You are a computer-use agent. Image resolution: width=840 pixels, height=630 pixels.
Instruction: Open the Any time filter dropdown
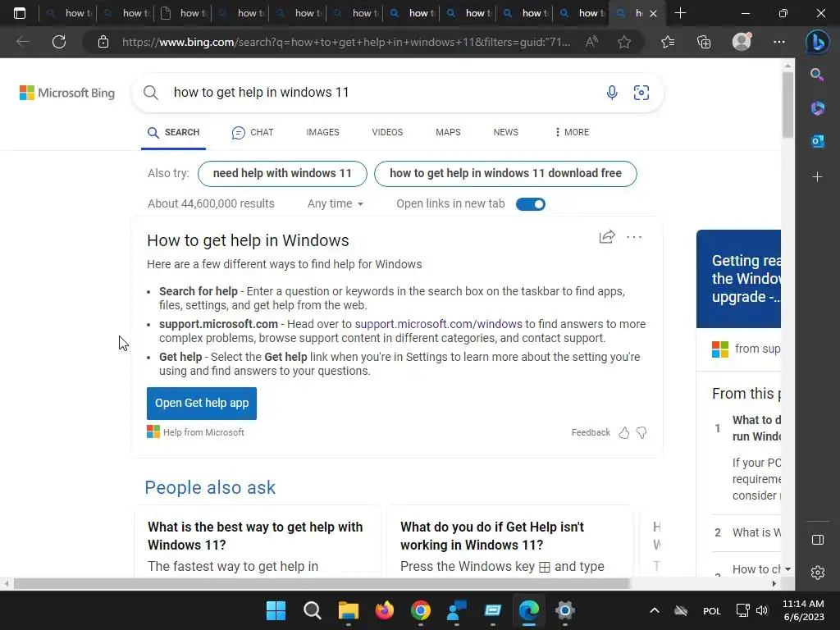pos(336,203)
